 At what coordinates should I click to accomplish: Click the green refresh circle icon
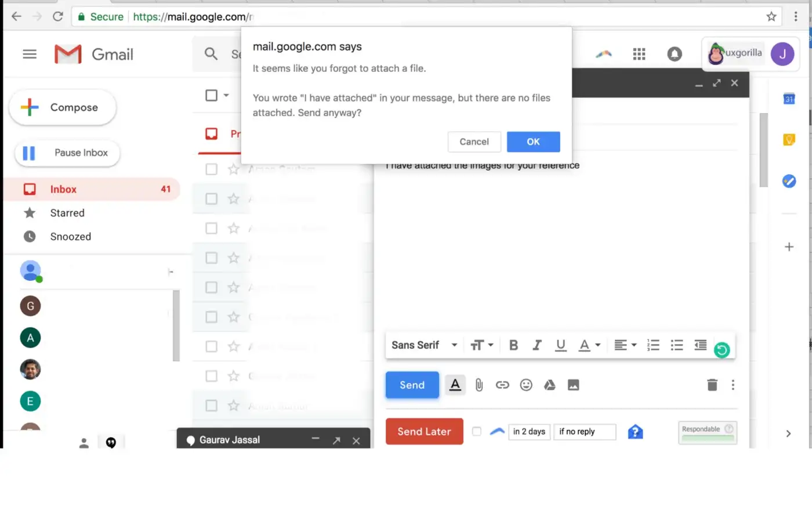click(722, 350)
